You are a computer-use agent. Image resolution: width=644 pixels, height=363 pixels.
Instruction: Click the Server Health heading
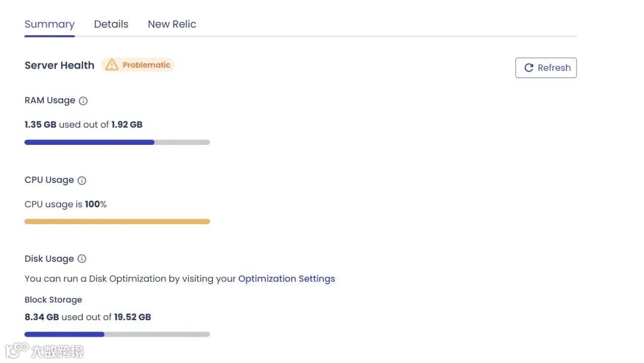tap(59, 66)
